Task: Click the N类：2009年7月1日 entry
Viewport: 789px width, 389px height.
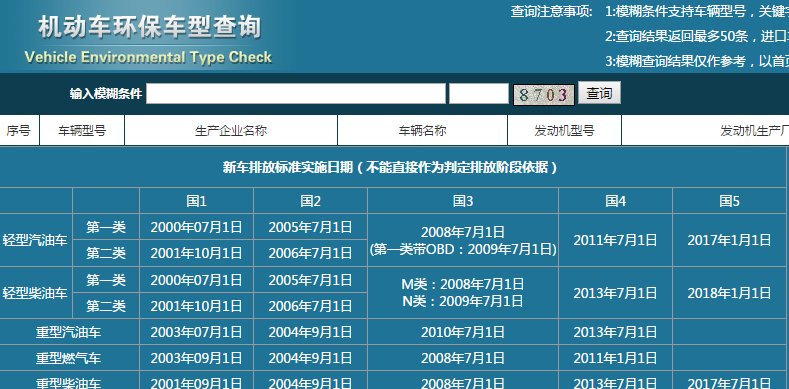Action: pos(463,301)
